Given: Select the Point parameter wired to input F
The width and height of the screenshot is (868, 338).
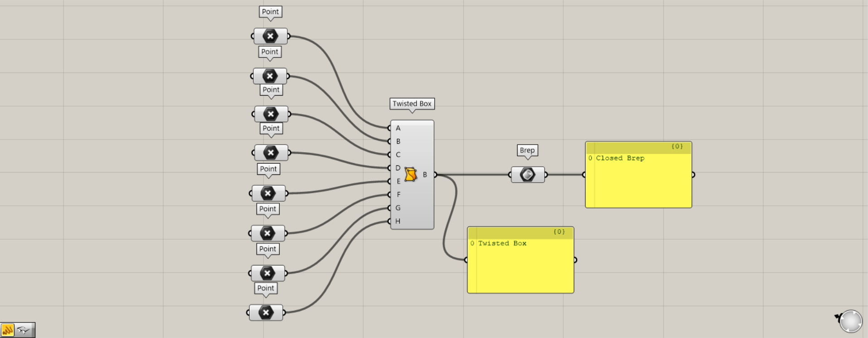Looking at the screenshot, I should tap(267, 233).
